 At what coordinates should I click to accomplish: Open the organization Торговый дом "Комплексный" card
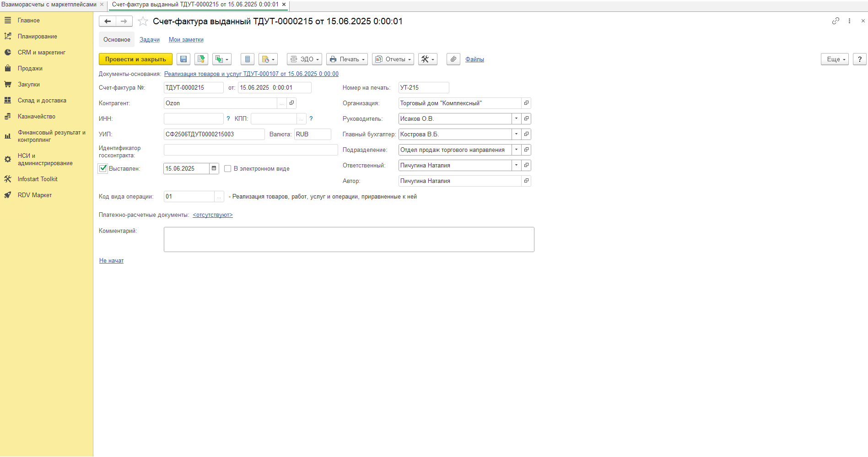tap(526, 103)
